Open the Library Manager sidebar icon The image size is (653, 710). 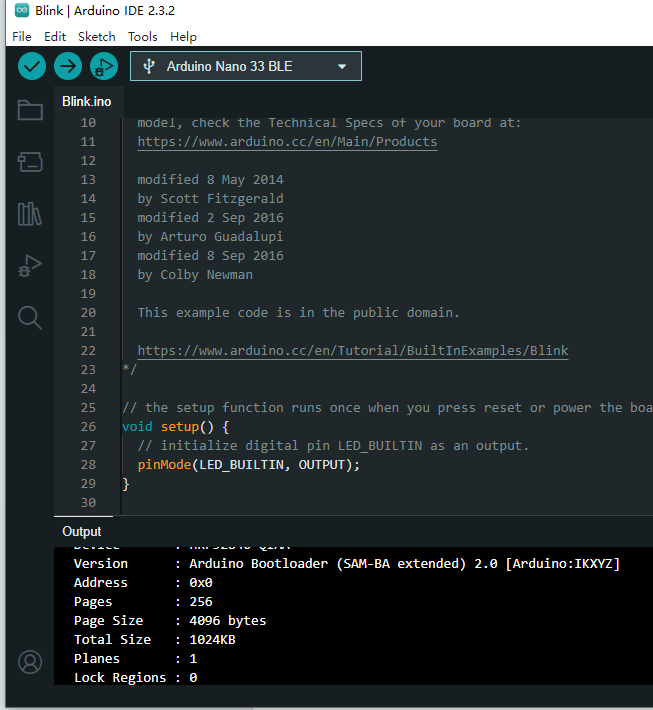pyautogui.click(x=30, y=214)
